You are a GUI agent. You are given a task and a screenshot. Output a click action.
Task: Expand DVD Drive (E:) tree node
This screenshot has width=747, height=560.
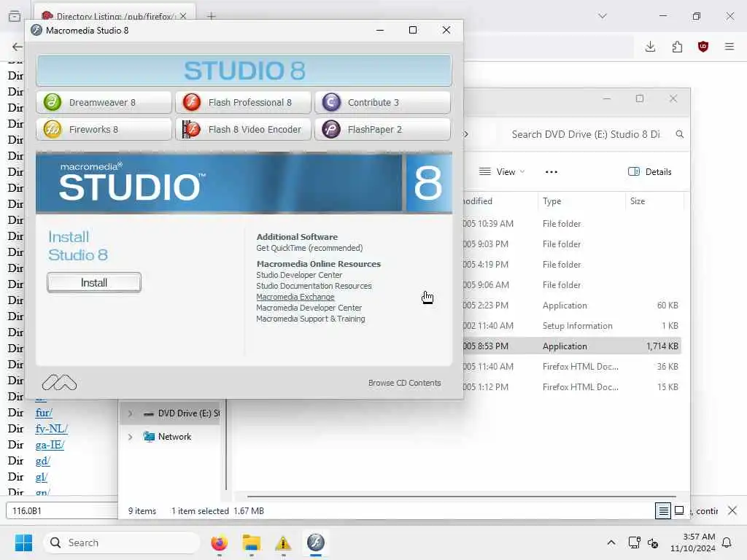coord(130,413)
